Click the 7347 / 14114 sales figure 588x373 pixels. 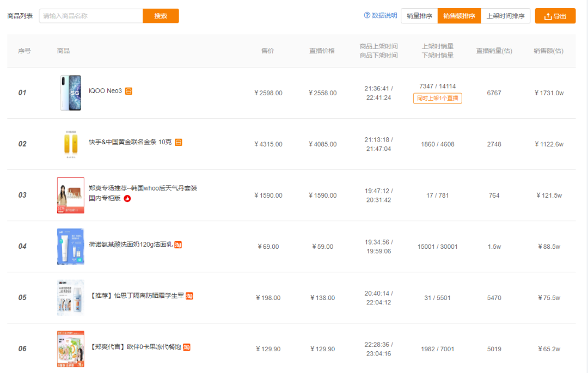point(438,86)
